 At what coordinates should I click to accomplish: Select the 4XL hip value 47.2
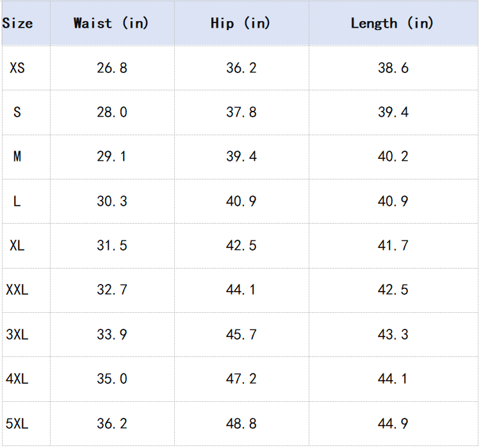pos(241,379)
